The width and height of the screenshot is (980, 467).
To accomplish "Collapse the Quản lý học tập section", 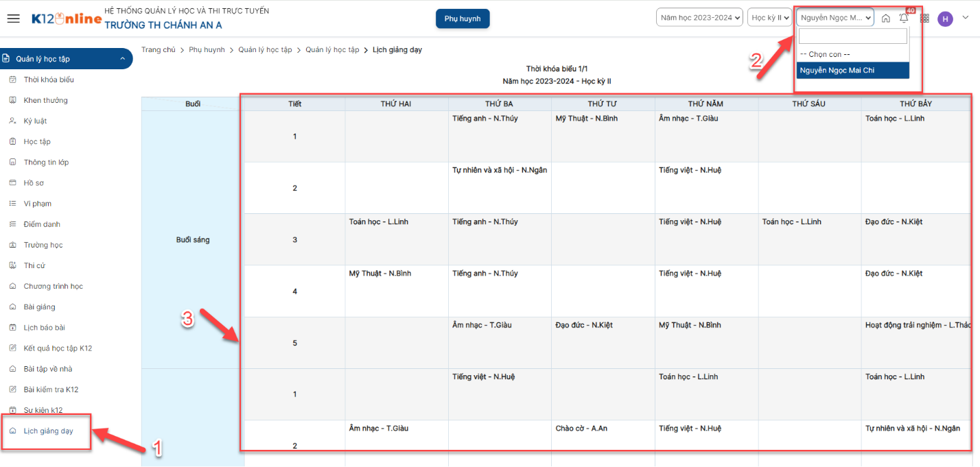I will [123, 59].
